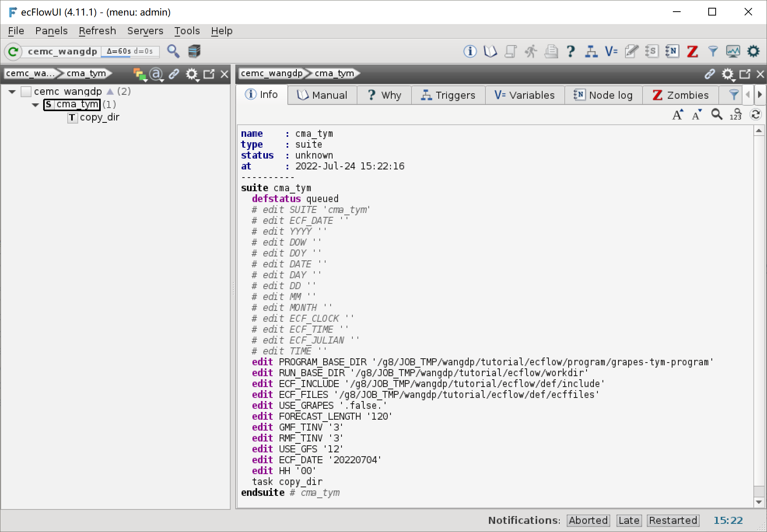Click the Restarted notification button

click(x=673, y=520)
